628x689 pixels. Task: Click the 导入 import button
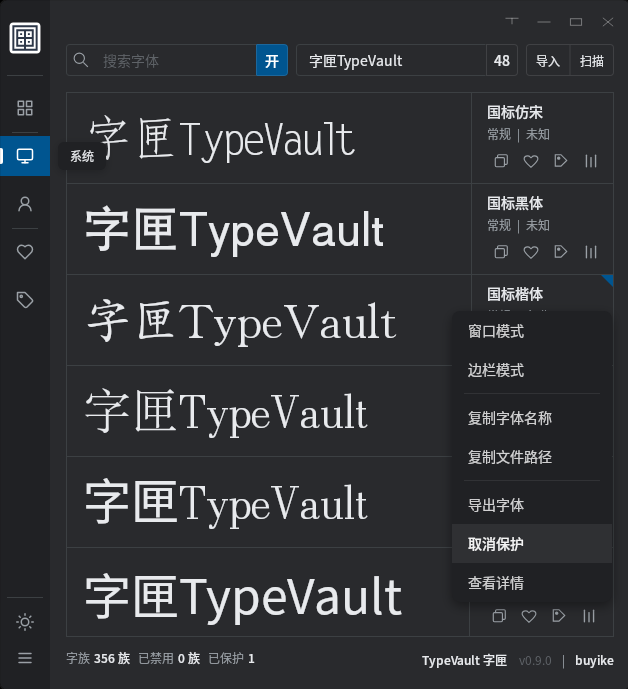548,60
